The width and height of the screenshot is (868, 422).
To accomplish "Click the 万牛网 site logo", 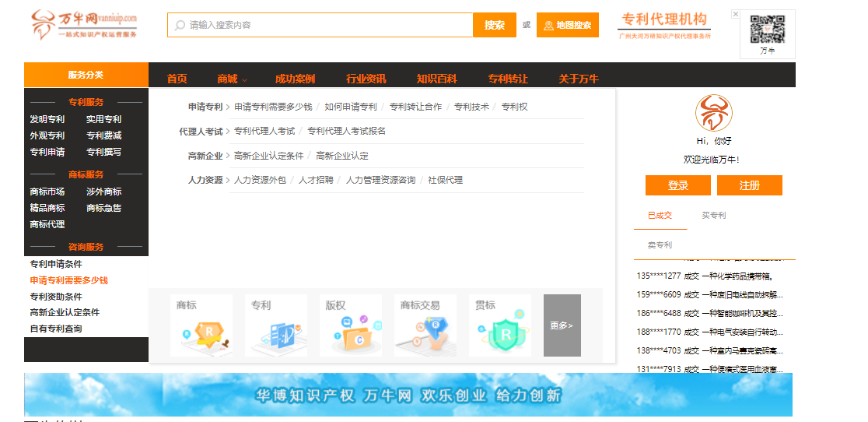I will 83,24.
